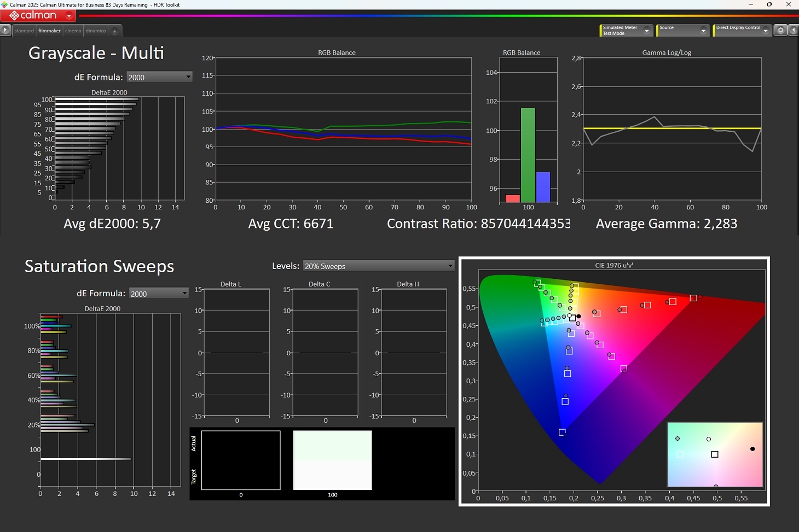This screenshot has height=532, width=799.
Task: Select the dinamico tab
Action: pyautogui.click(x=96, y=31)
